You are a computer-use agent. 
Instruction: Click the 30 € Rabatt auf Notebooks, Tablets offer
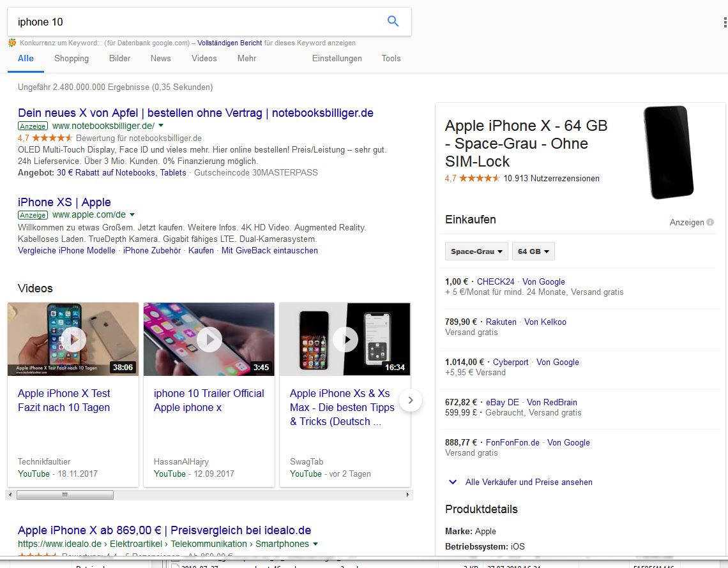121,172
